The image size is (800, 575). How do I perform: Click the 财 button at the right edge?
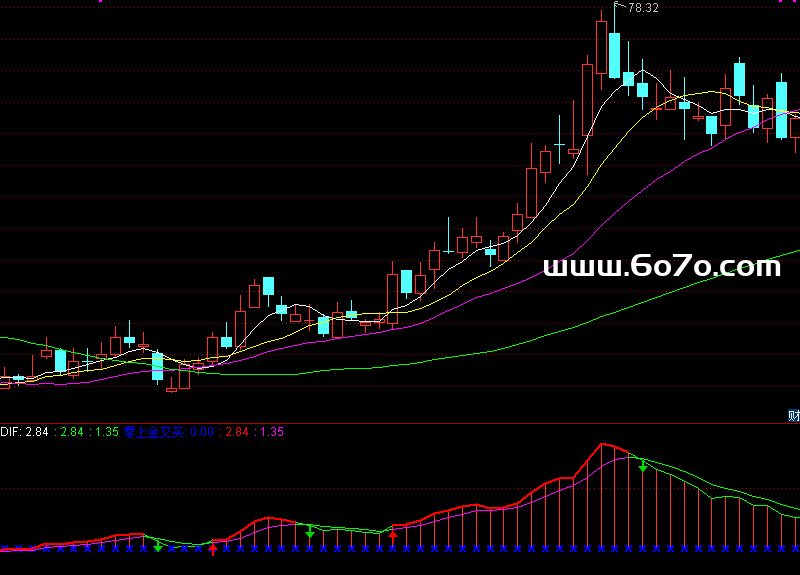tap(794, 415)
